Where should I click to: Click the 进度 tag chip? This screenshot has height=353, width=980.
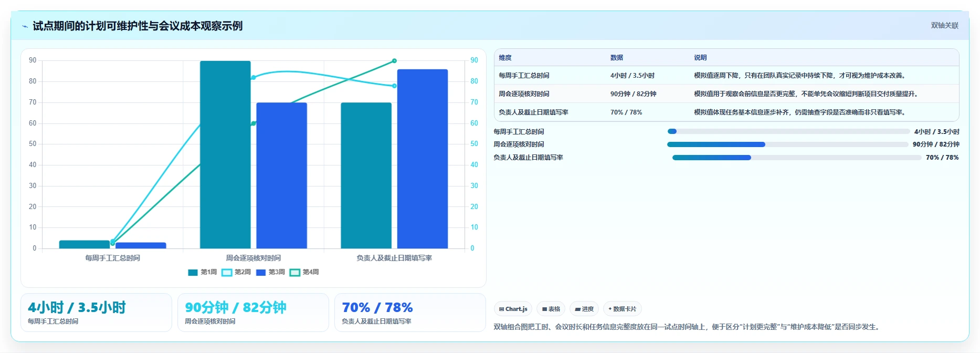click(584, 309)
